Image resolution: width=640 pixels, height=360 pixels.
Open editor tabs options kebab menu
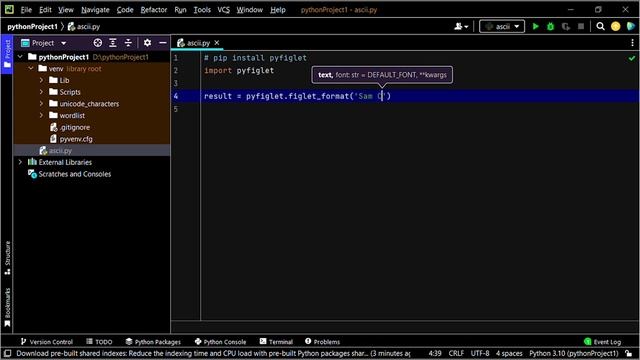pyautogui.click(x=632, y=43)
